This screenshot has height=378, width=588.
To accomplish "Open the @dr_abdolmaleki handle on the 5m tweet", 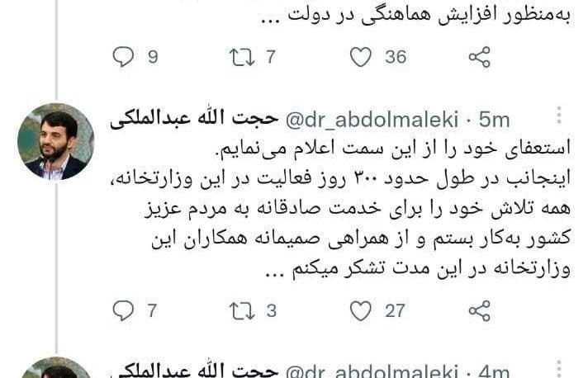I will [372, 120].
